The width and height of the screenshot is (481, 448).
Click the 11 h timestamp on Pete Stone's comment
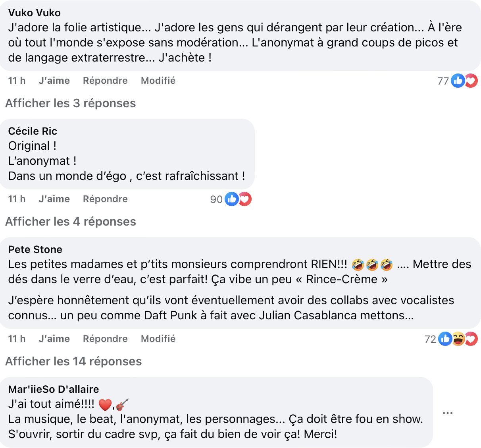[x=16, y=339]
